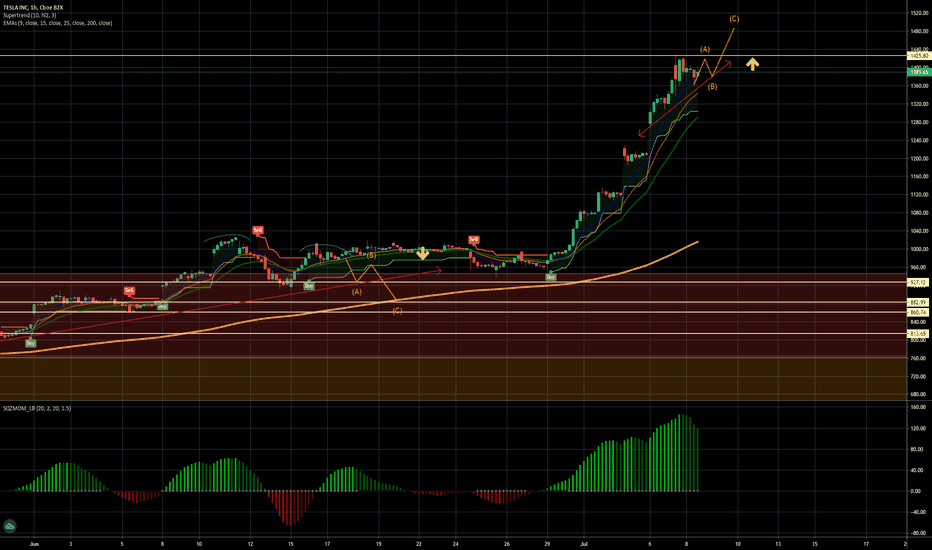Click the (C) wave label at top right
The width and height of the screenshot is (932, 550).
coord(734,19)
